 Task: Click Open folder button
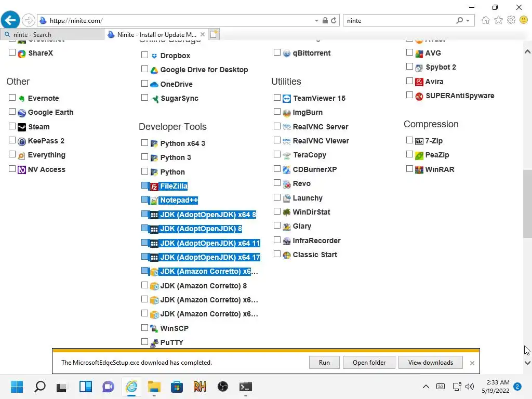[x=369, y=363]
